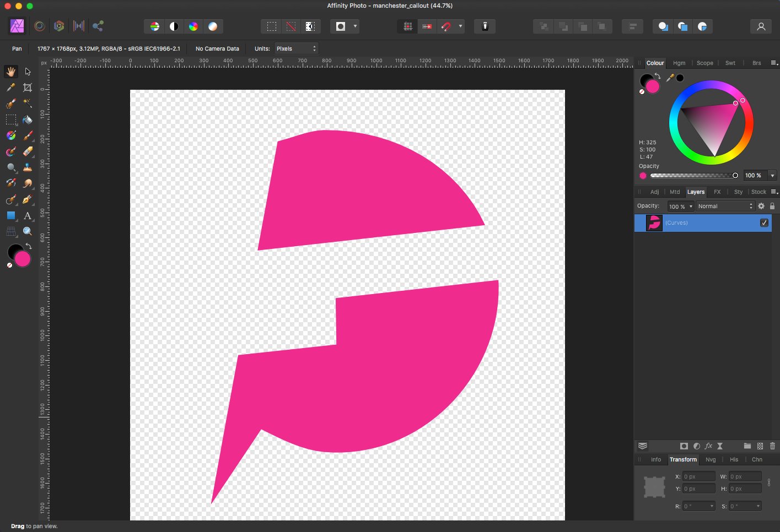Image resolution: width=780 pixels, height=532 pixels.
Task: Switch to the Brs tab
Action: [756, 63]
